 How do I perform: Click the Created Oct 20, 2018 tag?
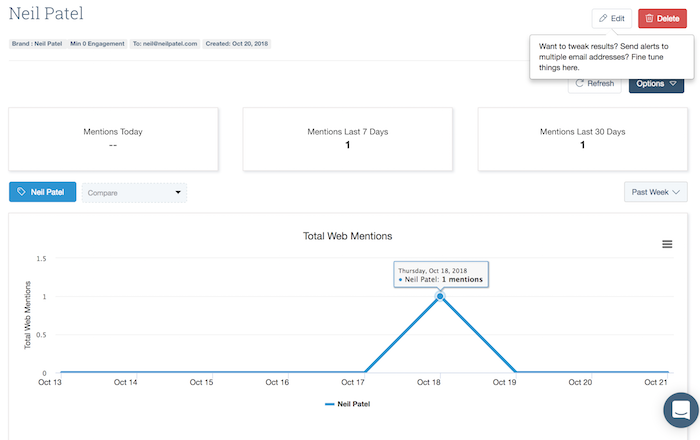[x=237, y=44]
